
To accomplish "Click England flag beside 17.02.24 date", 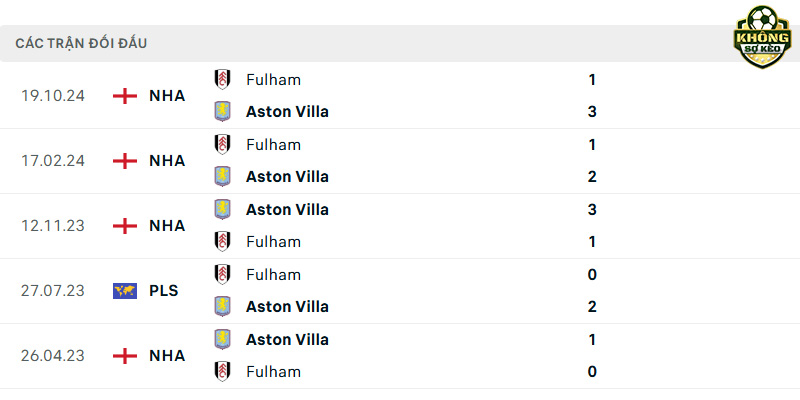I will (125, 161).
